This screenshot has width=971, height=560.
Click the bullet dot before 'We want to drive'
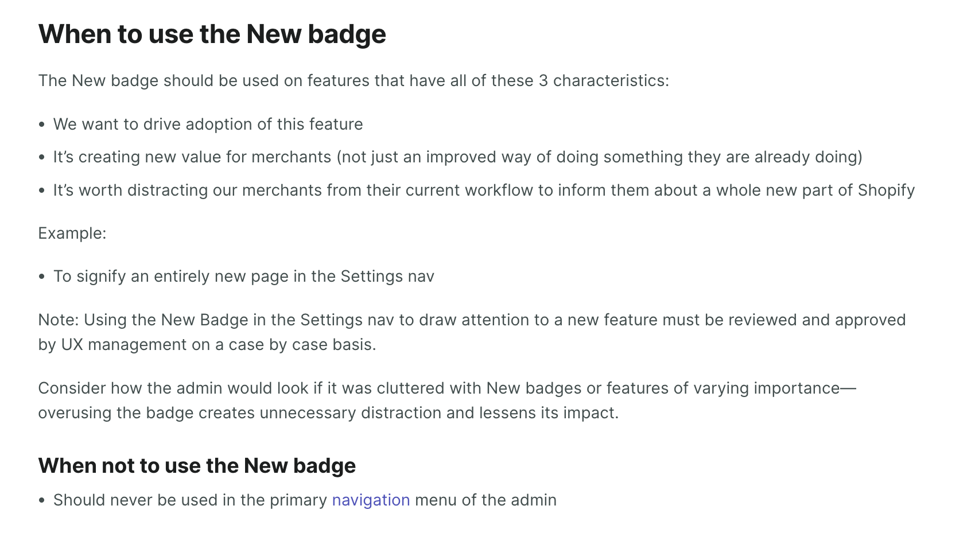tap(42, 125)
